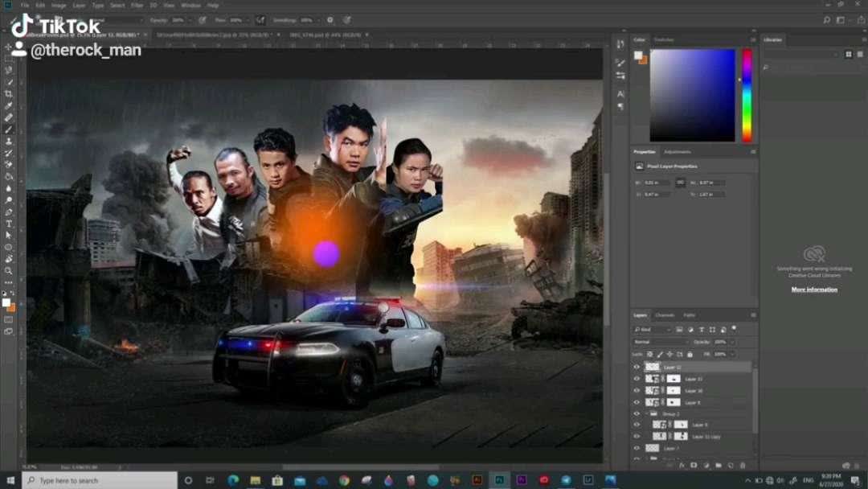This screenshot has height=489, width=868.
Task: Select the Crop tool
Action: 10,93
